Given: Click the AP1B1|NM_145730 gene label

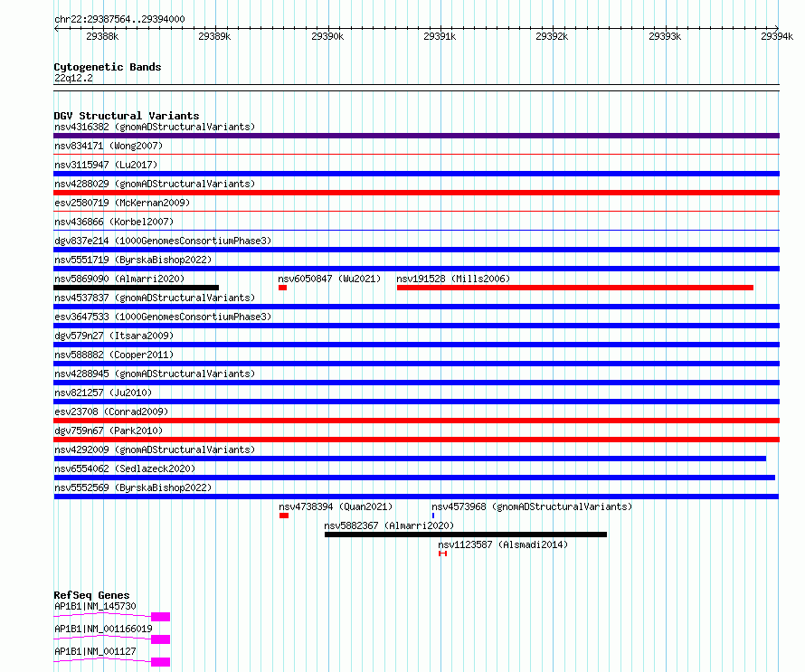Looking at the screenshot, I should tap(95, 606).
